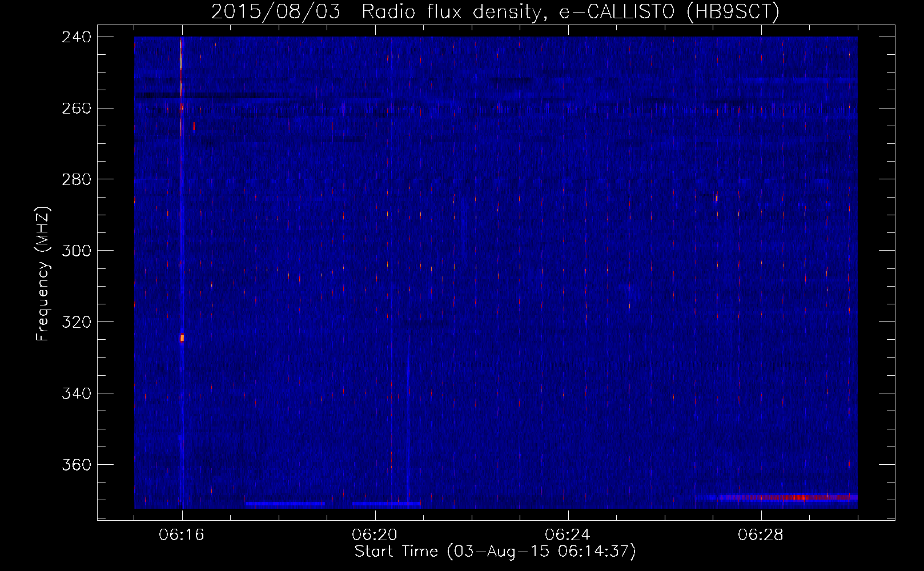
Task: Click the 340 frequency tick label
Action: point(77,393)
